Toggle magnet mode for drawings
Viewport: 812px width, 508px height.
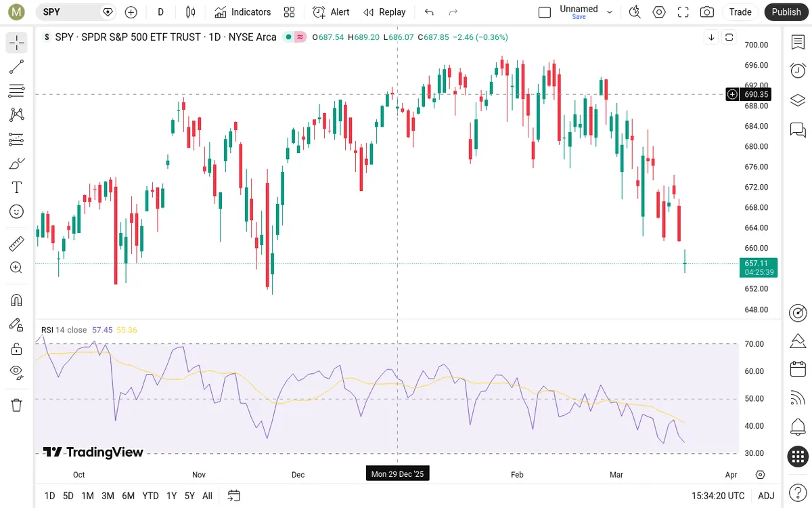click(x=17, y=300)
